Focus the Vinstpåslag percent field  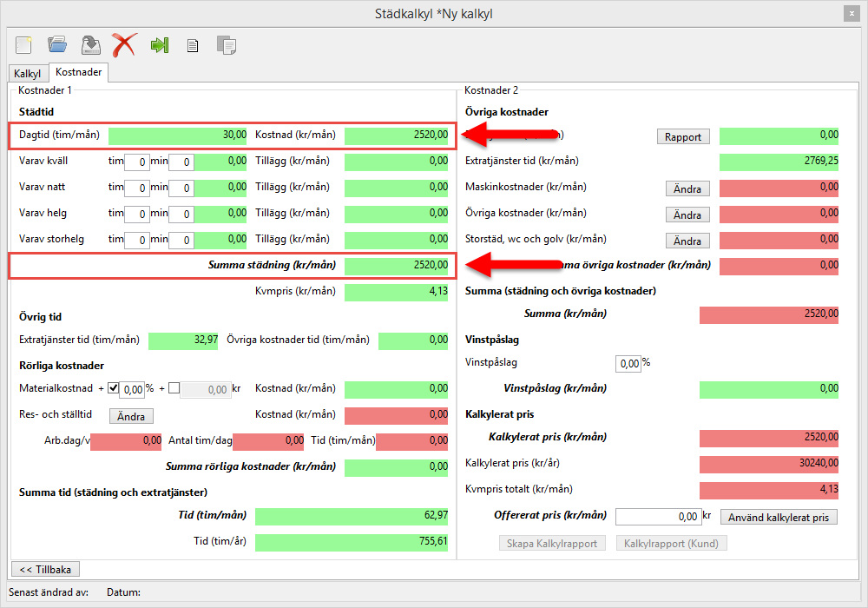coord(628,363)
